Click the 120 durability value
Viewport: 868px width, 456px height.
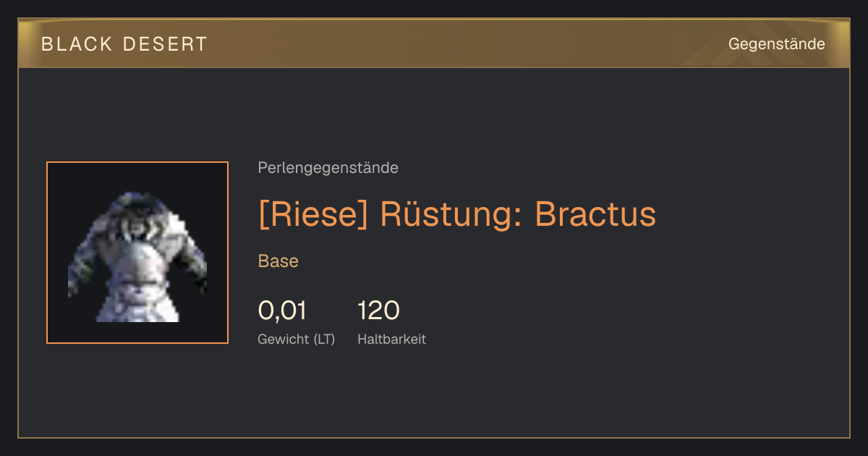click(x=378, y=311)
